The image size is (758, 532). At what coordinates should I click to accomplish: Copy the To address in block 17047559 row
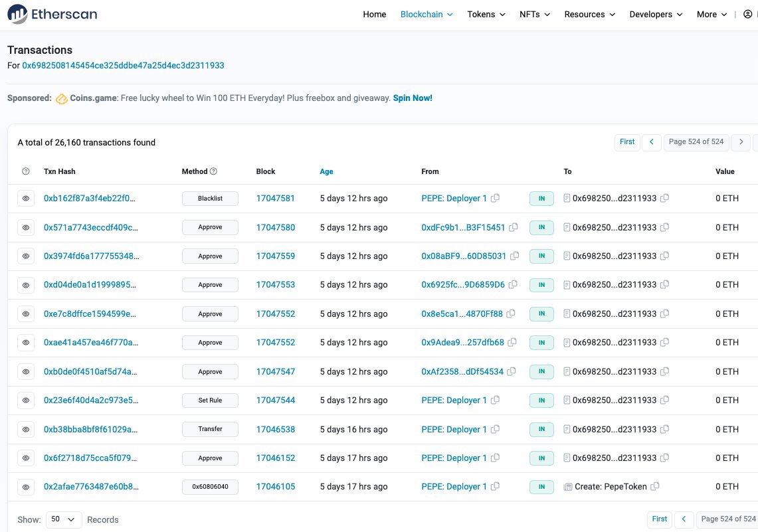(x=665, y=256)
